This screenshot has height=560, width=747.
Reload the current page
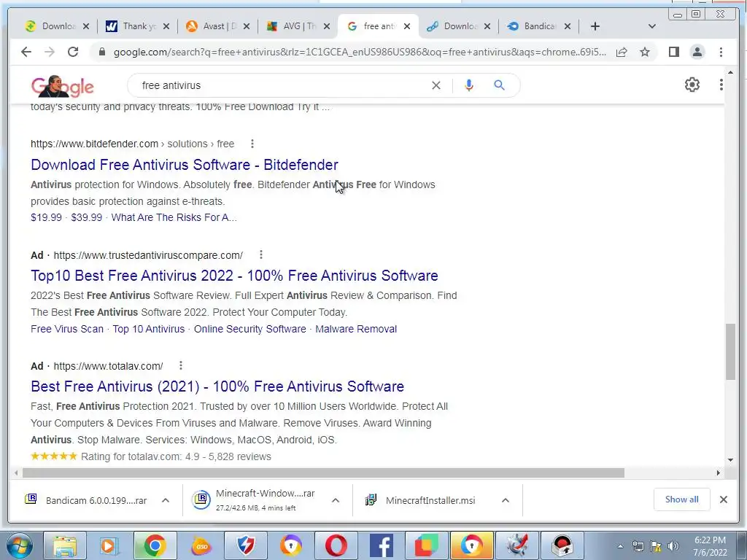(73, 52)
